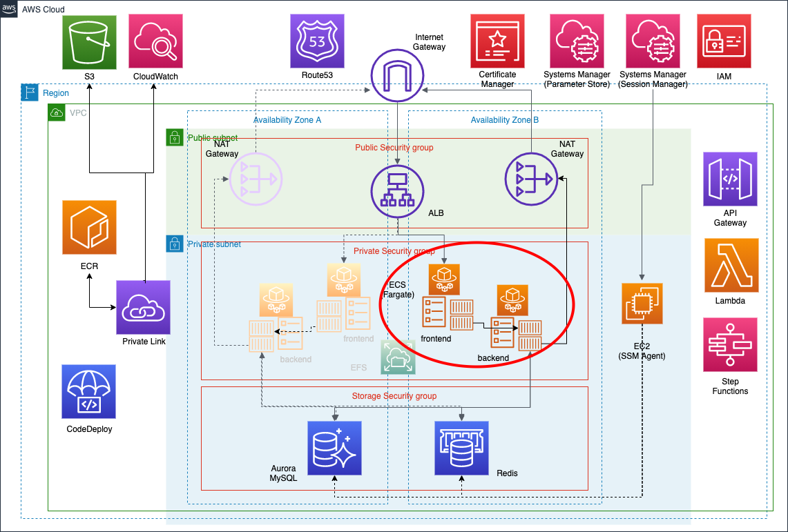Select the faded Zone A frontend Fargate icon
The image size is (788, 532).
[x=344, y=281]
